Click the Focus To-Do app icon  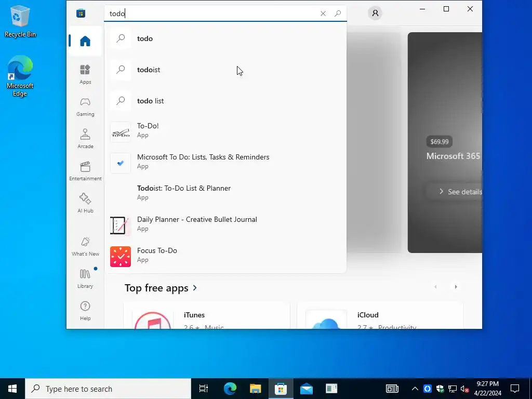point(121,257)
